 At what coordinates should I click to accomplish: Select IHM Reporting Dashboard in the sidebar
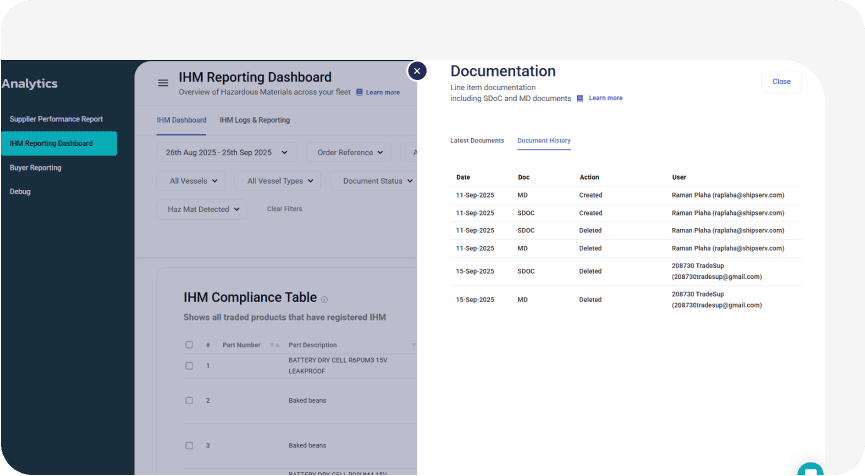pos(59,143)
